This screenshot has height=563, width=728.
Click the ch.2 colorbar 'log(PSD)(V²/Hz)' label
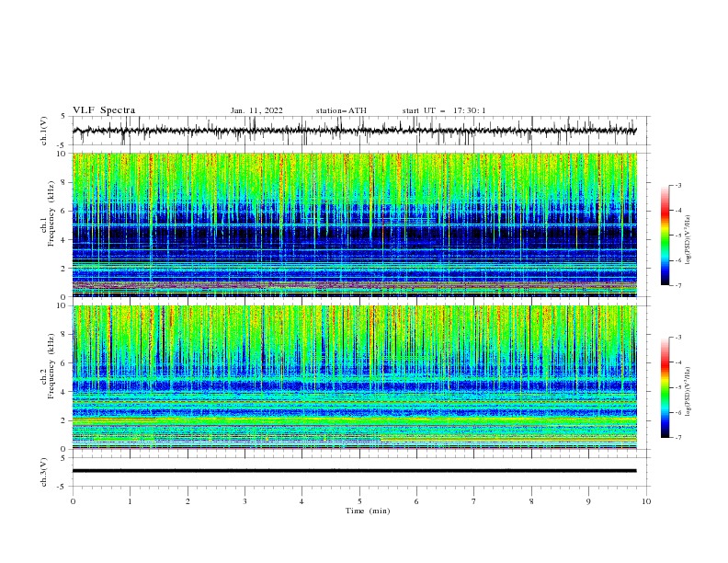tap(688, 391)
